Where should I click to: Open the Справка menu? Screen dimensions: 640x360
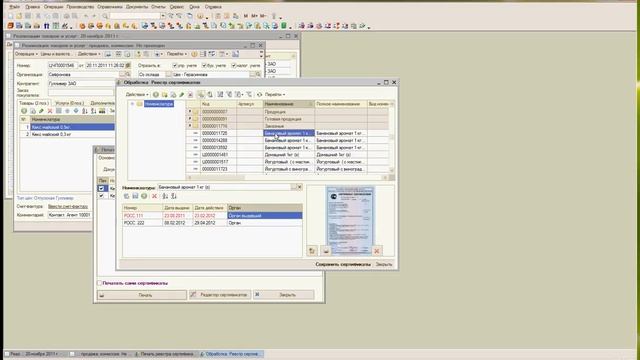coord(213,7)
